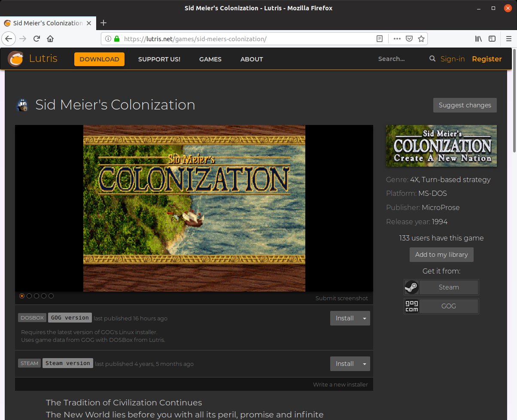Image resolution: width=517 pixels, height=420 pixels.
Task: Click the 'MicroProse' publisher text
Action: (441, 207)
